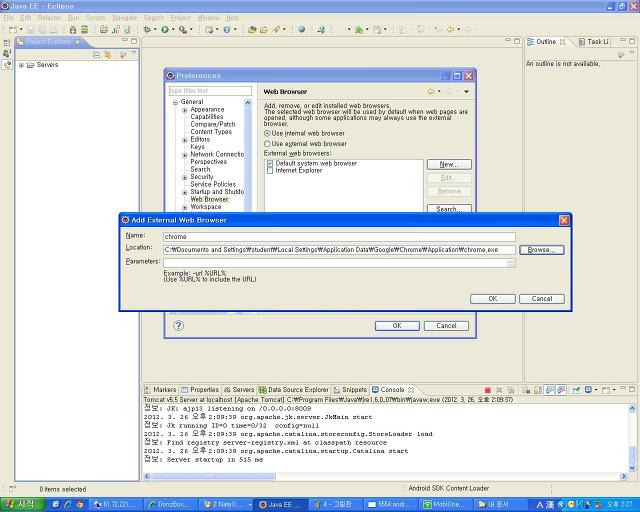Screen dimensions: 640x512
Task: Click the Open Perspective icon on left bar
Action: (7, 42)
